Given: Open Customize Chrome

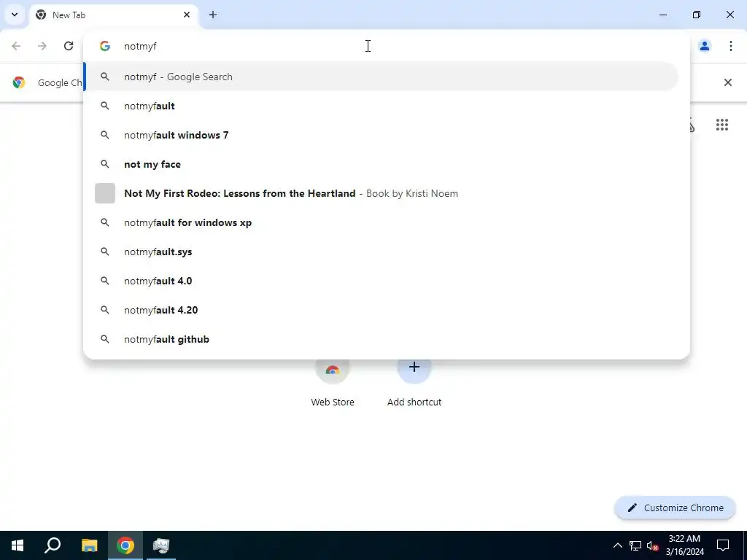Looking at the screenshot, I should click(x=675, y=507).
